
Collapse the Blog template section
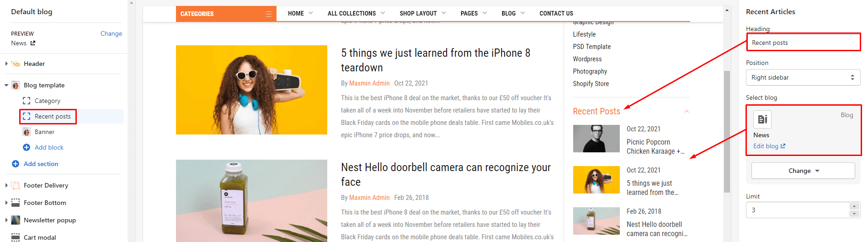[6, 85]
